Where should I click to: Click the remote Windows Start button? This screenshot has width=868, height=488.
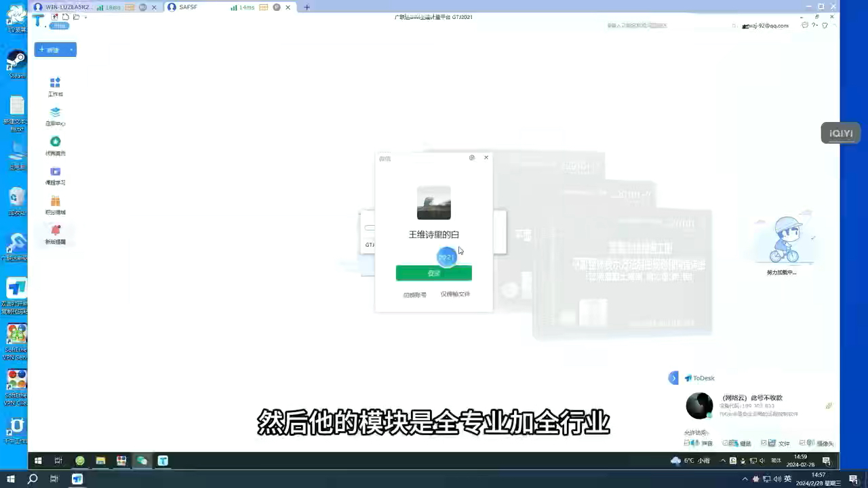tap(38, 461)
